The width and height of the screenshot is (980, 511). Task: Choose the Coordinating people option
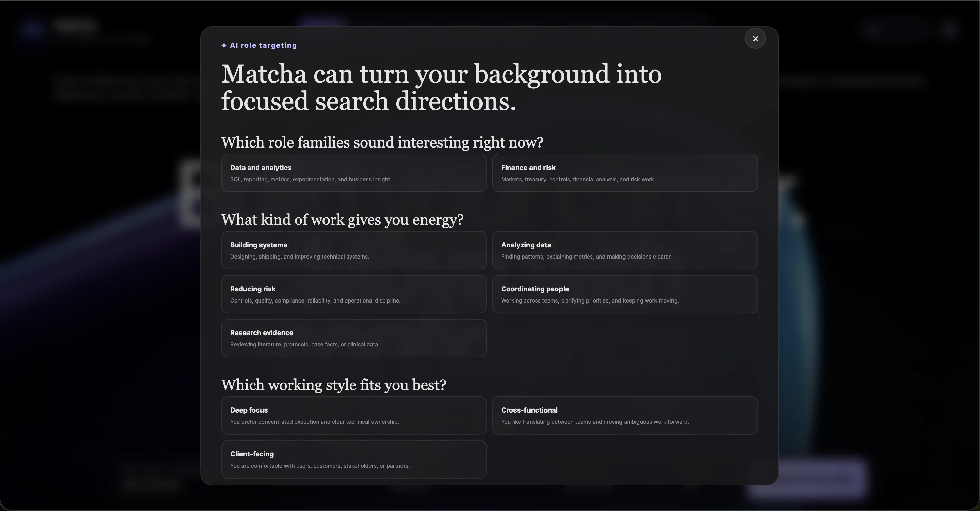click(625, 294)
